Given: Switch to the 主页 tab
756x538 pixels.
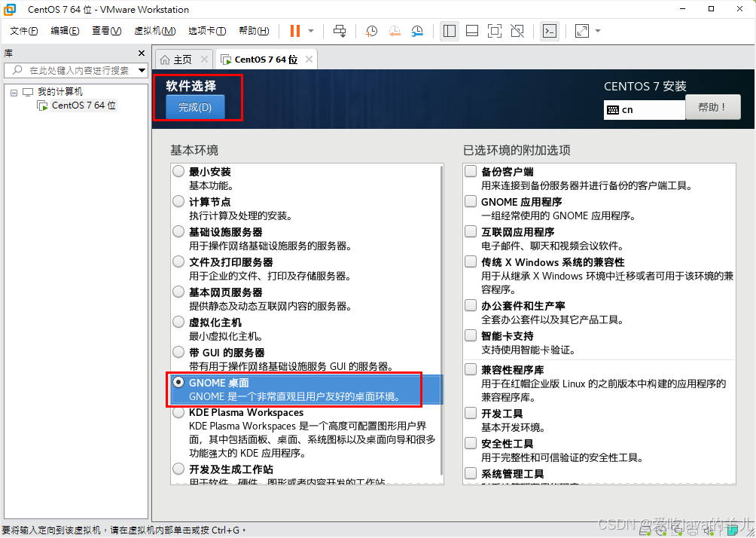Looking at the screenshot, I should point(182,60).
